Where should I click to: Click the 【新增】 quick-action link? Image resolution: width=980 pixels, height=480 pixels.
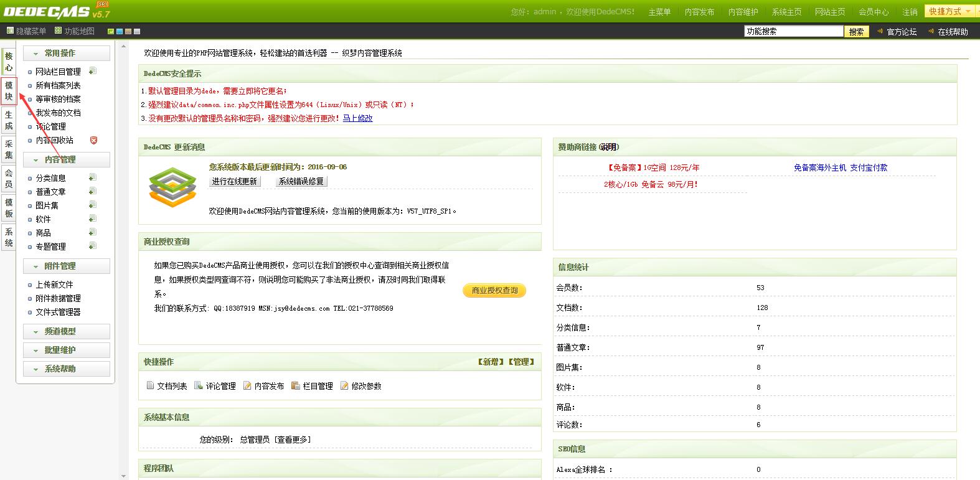[x=491, y=362]
